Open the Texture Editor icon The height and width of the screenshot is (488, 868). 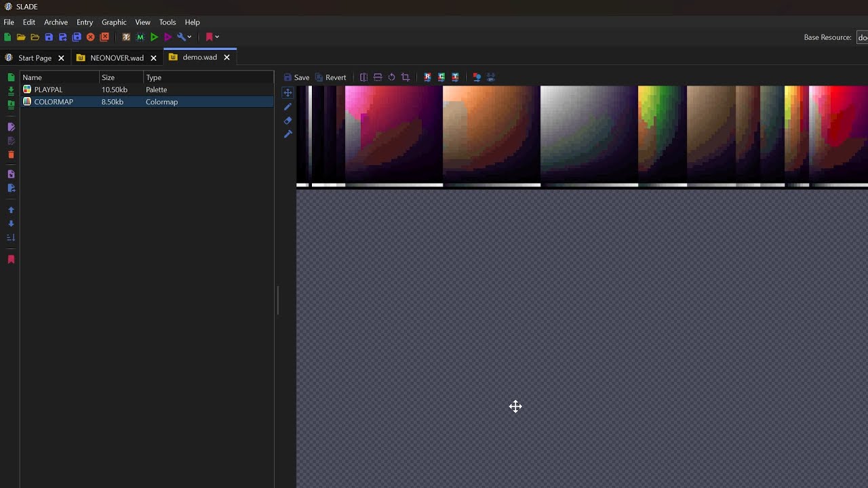[x=126, y=37]
